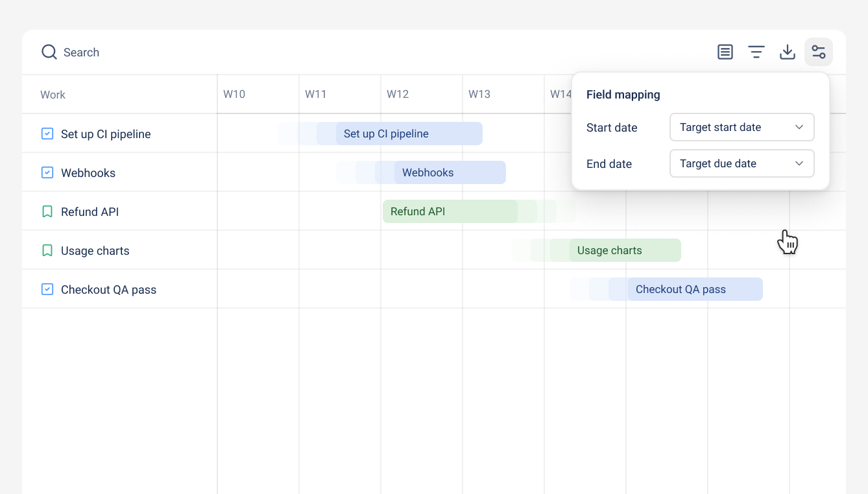Click the Checkout QA pass timeline bar
Viewport: 868px width, 494px height.
click(x=695, y=289)
